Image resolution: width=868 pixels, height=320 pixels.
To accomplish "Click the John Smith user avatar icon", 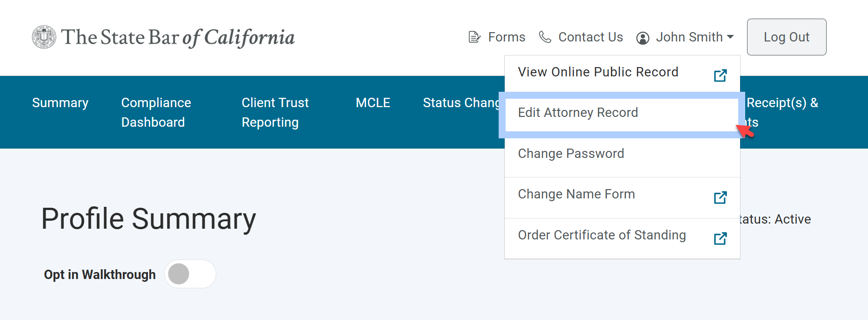I will pyautogui.click(x=643, y=38).
